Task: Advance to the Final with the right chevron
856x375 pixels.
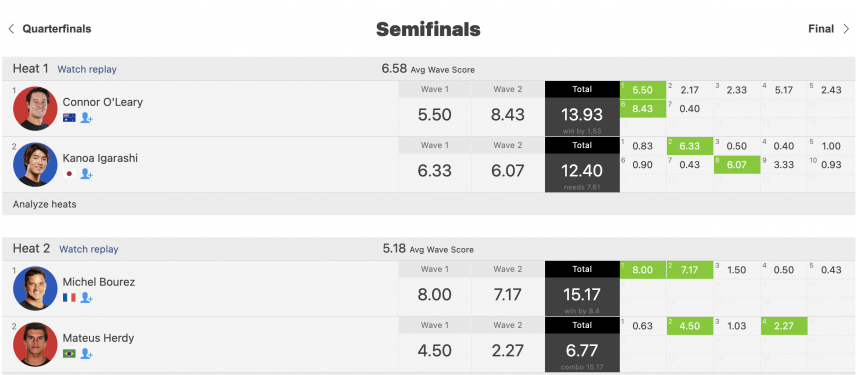Action: coord(846,29)
